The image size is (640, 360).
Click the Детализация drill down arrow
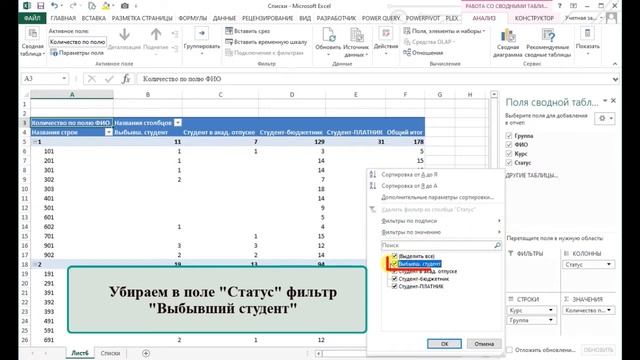[124, 39]
